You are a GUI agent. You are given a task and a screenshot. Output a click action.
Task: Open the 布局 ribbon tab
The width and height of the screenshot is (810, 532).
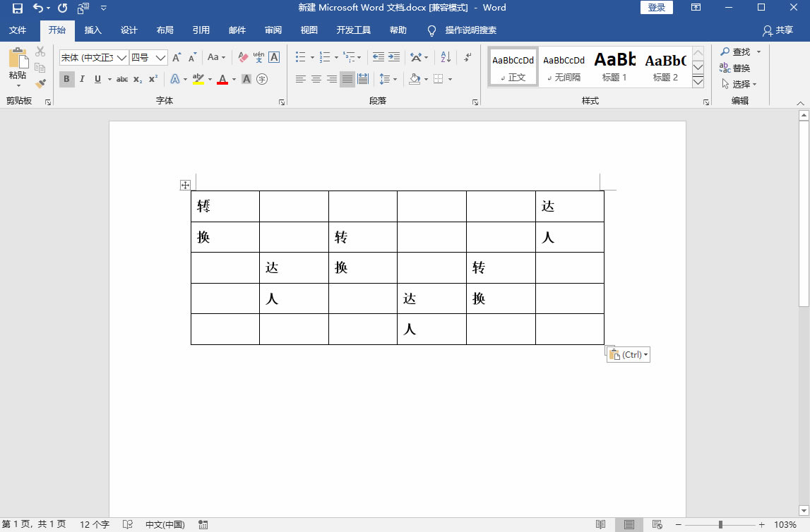(165, 30)
